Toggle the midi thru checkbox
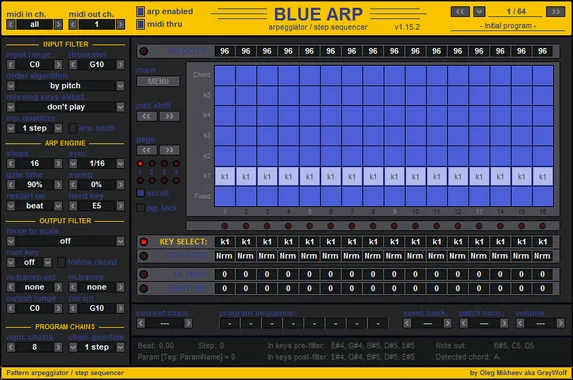The height and width of the screenshot is (380, 573). pos(140,24)
